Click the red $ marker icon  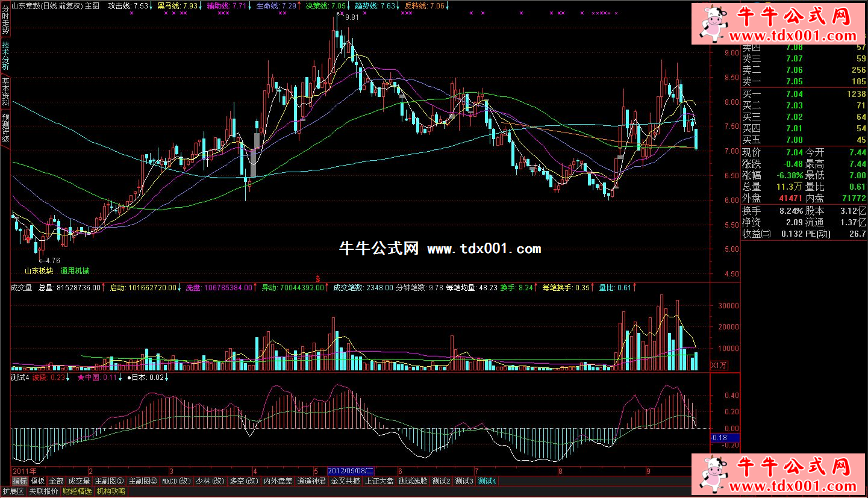pyautogui.click(x=317, y=278)
